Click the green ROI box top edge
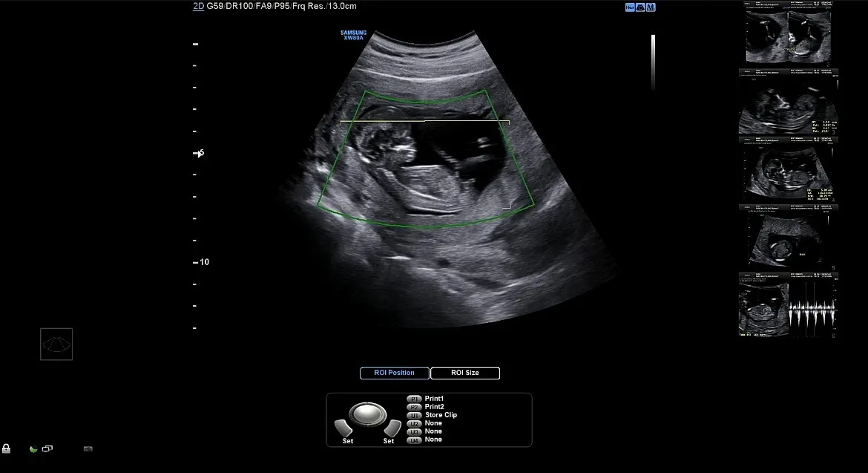 tap(425, 101)
